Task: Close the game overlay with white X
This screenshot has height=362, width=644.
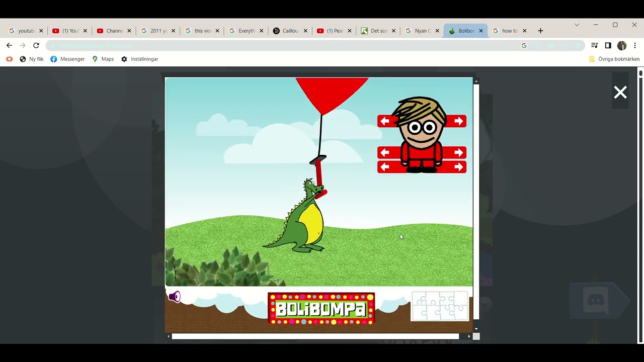Action: (620, 93)
